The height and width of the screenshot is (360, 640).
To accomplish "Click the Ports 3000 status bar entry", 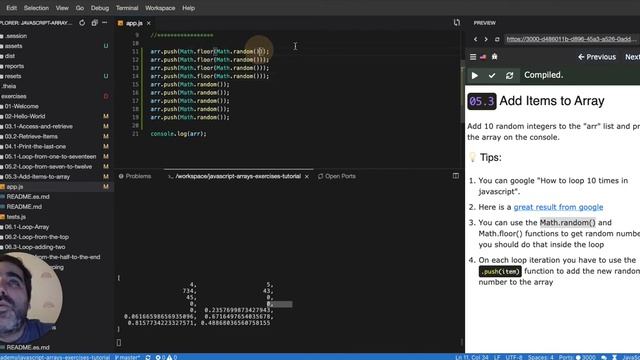I will pyautogui.click(x=577, y=357).
